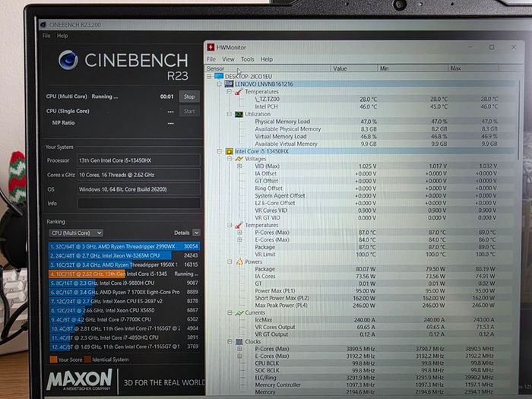The width and height of the screenshot is (532, 399).
Task: Collapse the Currents group
Action: (230, 312)
